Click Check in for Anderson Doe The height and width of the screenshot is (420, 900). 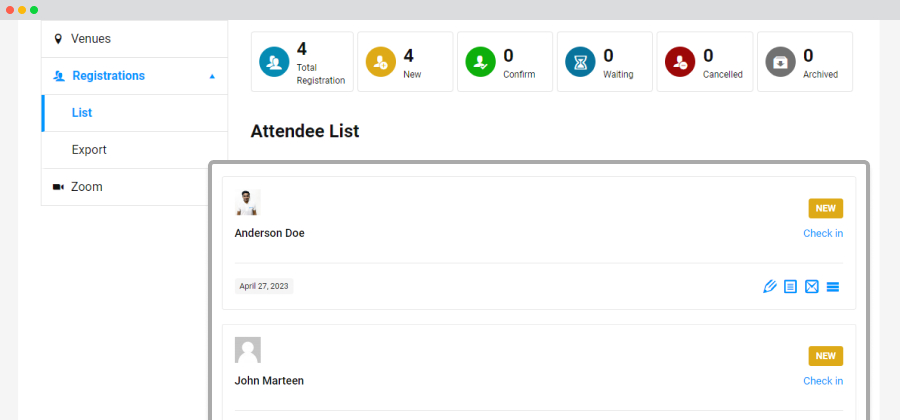coord(823,234)
